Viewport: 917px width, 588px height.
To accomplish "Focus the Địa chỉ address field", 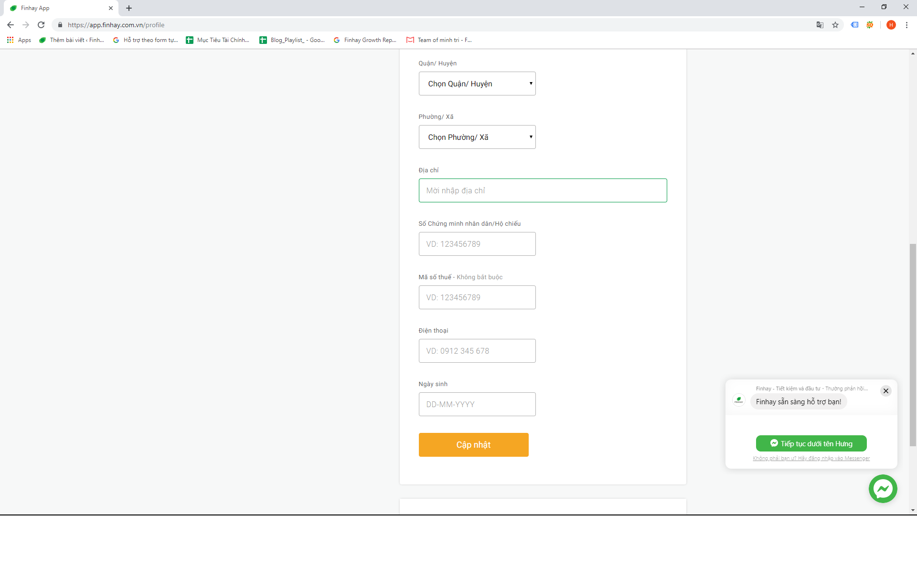I will pos(543,190).
